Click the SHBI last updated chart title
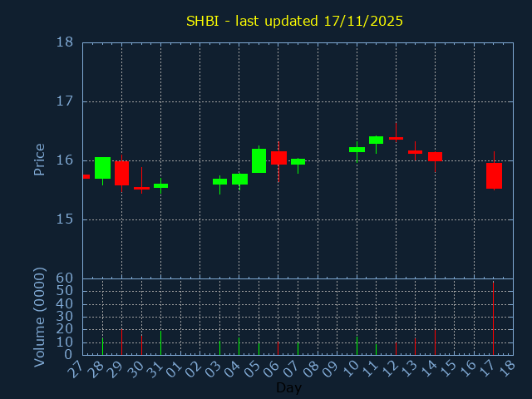The height and width of the screenshot is (399, 532). coord(294,21)
